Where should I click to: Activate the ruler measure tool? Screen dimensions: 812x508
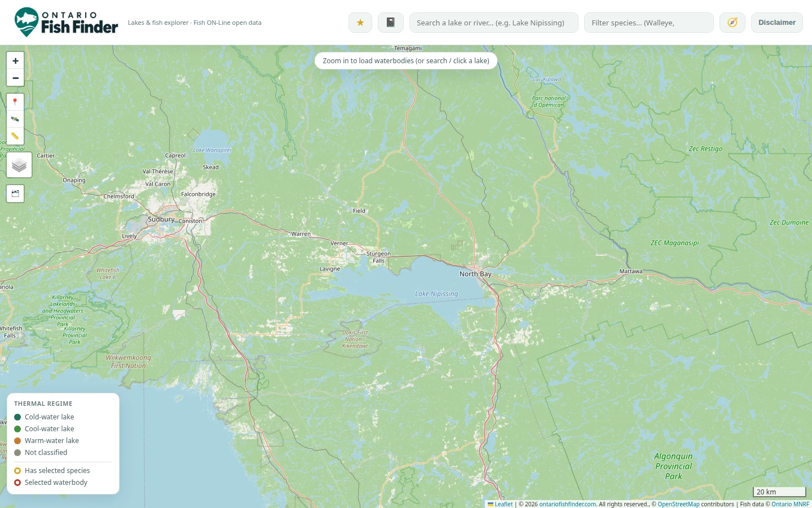[x=15, y=136]
